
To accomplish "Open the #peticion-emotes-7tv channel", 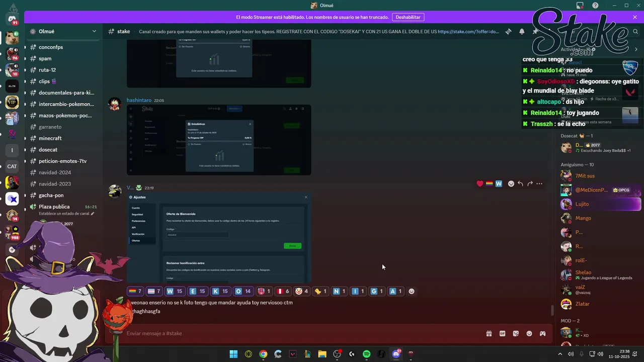I will tap(63, 161).
